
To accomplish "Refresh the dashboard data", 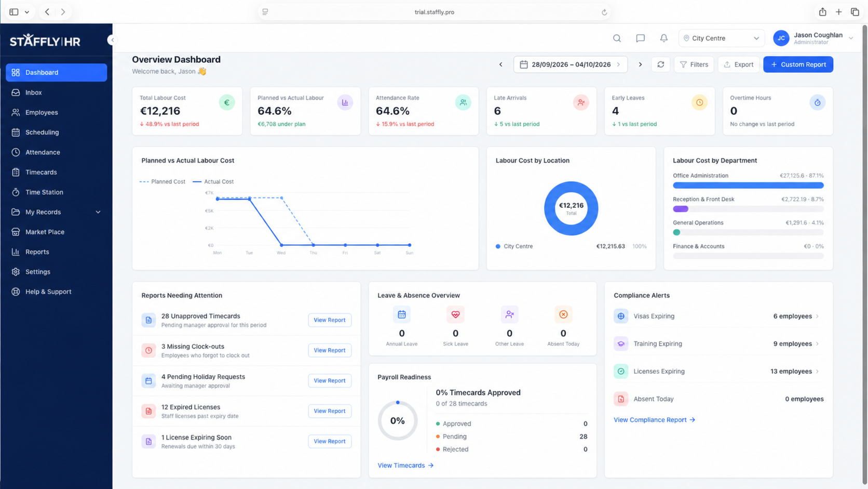I will pos(660,64).
